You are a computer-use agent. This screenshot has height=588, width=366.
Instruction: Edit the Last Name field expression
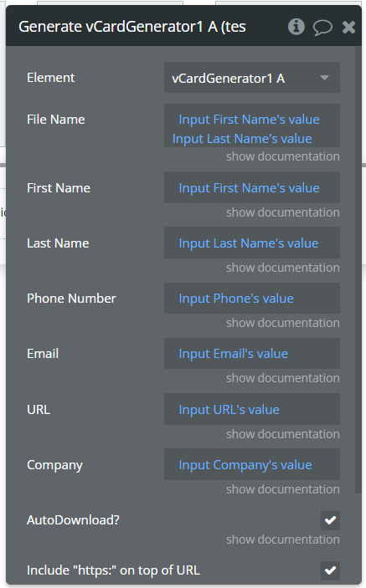click(252, 243)
